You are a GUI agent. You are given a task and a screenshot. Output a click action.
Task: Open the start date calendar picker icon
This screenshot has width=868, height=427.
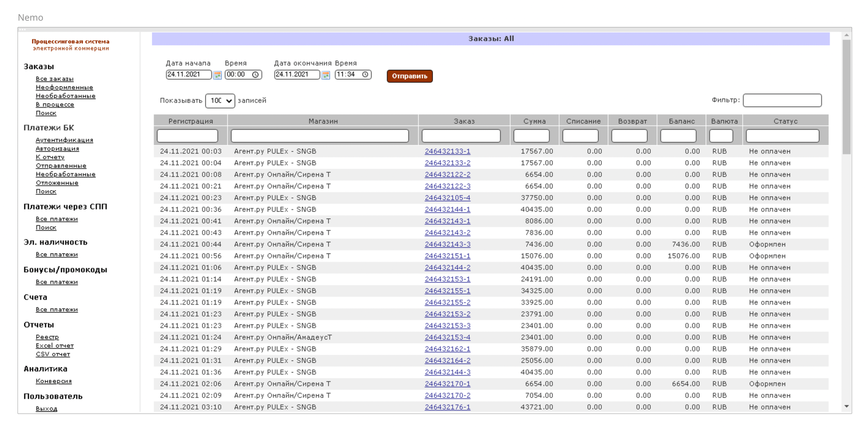218,75
